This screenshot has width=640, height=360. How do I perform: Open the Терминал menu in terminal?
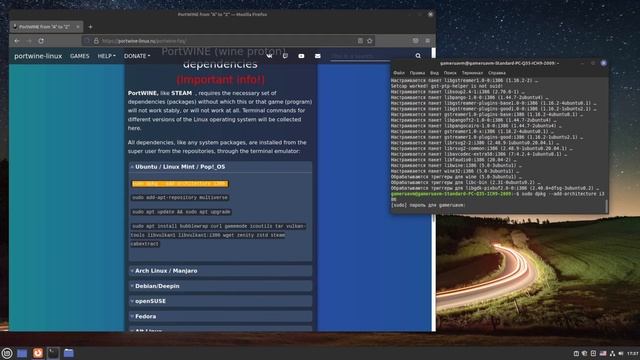click(472, 73)
